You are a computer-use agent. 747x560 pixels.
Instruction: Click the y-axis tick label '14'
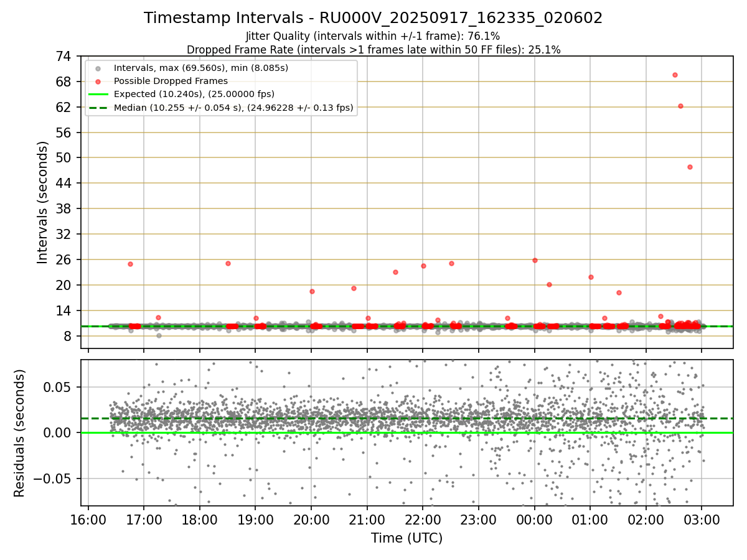tap(65, 310)
